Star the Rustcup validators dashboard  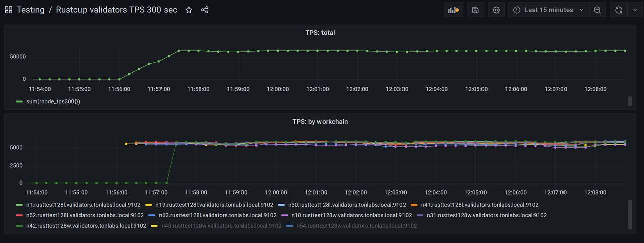pos(189,10)
